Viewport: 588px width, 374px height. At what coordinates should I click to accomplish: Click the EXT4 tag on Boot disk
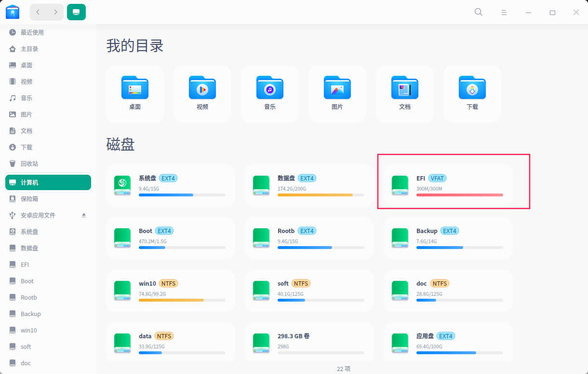click(164, 231)
